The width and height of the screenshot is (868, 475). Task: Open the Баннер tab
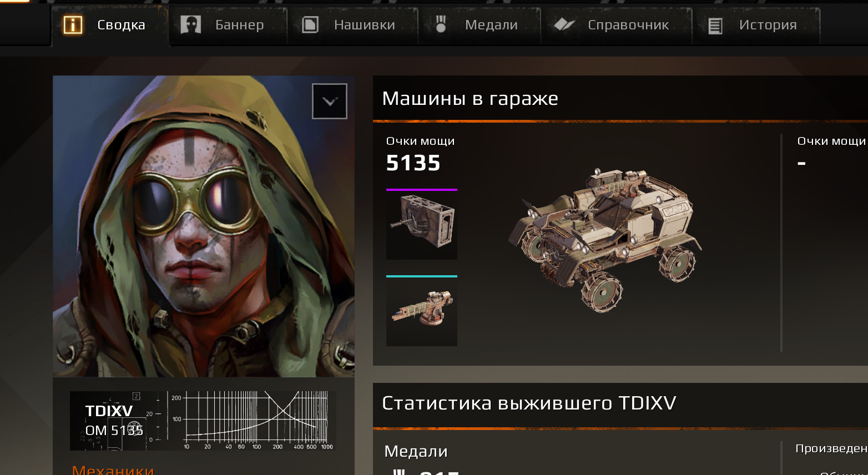click(x=228, y=26)
